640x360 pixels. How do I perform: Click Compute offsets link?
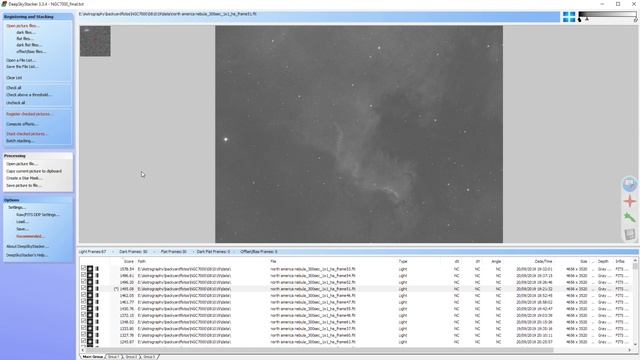click(22, 124)
